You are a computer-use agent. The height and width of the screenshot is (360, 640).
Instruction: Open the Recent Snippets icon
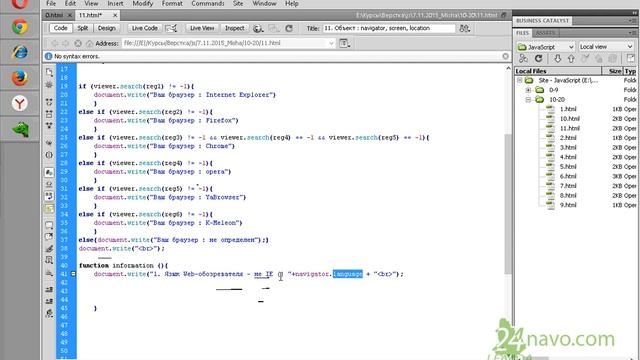click(x=49, y=260)
